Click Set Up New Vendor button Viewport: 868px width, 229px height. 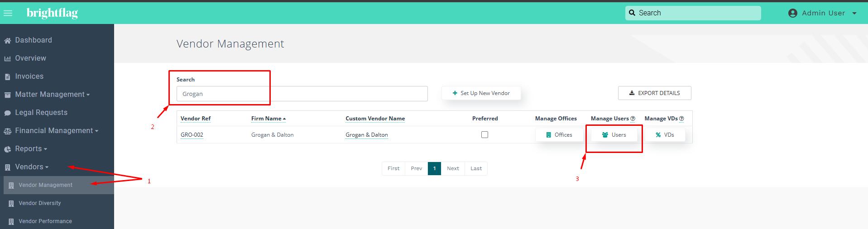point(481,93)
